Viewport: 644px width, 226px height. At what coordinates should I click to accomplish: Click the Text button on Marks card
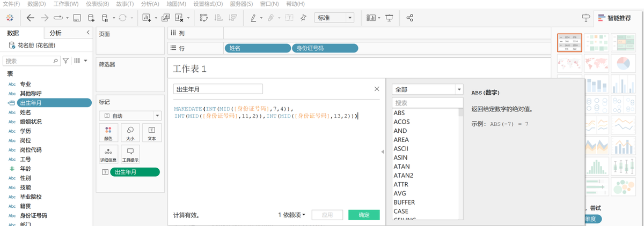tap(151, 134)
